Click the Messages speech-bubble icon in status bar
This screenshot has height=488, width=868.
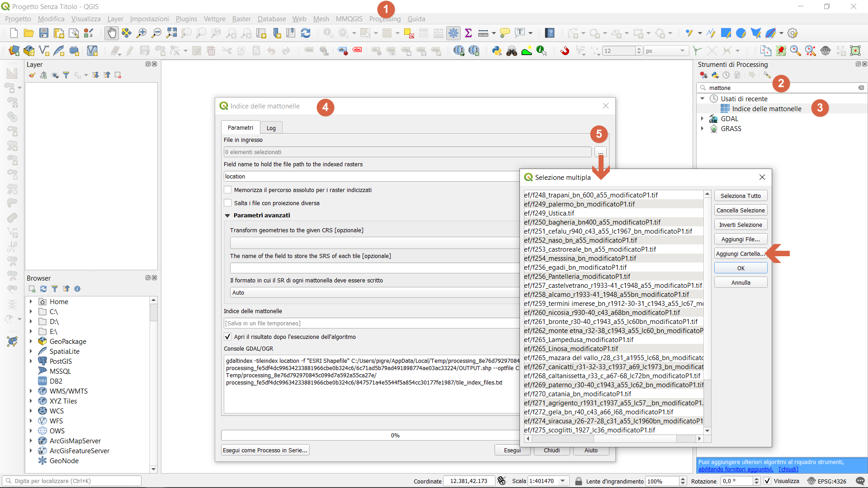(860, 481)
